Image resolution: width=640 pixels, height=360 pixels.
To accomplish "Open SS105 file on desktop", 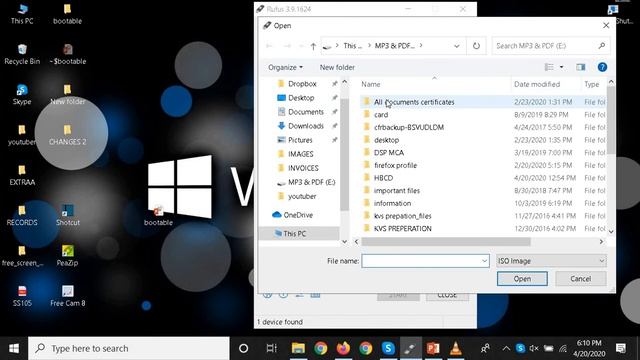I will (22, 296).
